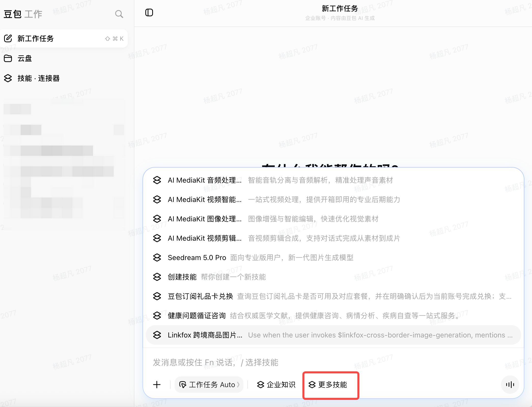This screenshot has height=407, width=532.
Task: Select AI MediaKit 音频处理 skill
Action: (x=333, y=180)
